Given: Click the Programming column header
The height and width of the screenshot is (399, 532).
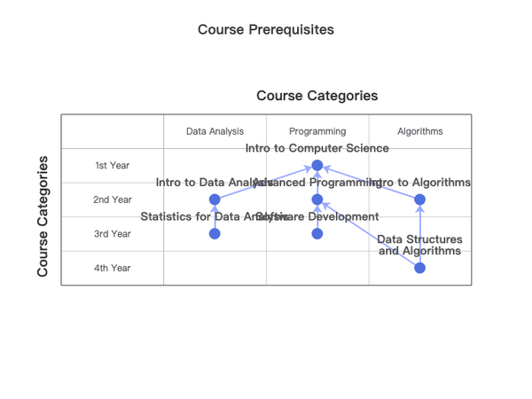Looking at the screenshot, I should (317, 131).
